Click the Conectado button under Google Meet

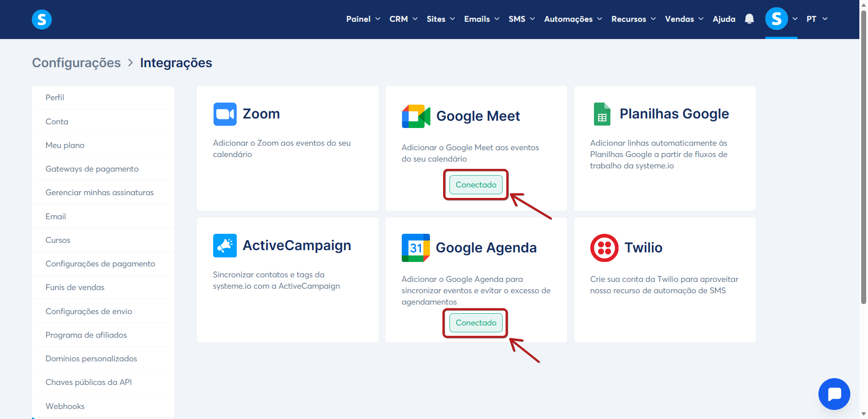[476, 185]
